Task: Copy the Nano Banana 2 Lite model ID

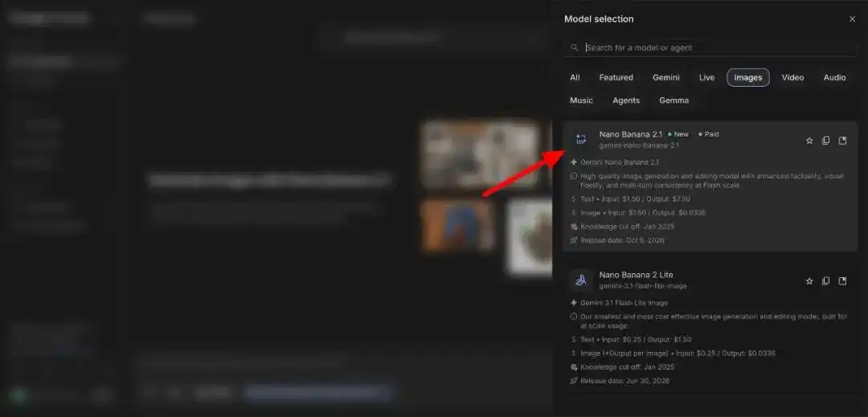Action: coord(825,281)
